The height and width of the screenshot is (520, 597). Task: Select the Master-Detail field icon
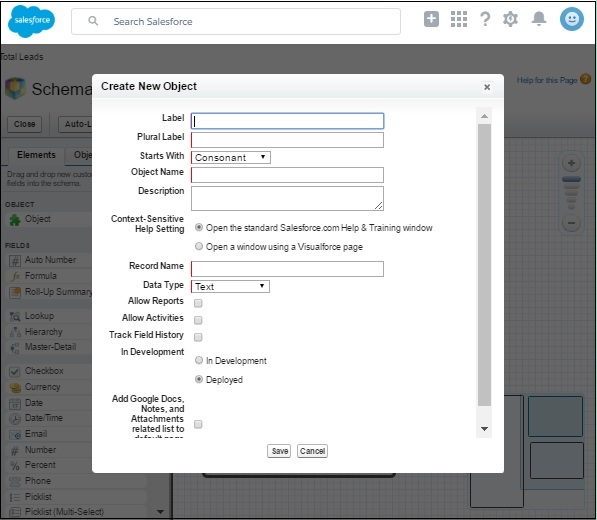point(15,348)
